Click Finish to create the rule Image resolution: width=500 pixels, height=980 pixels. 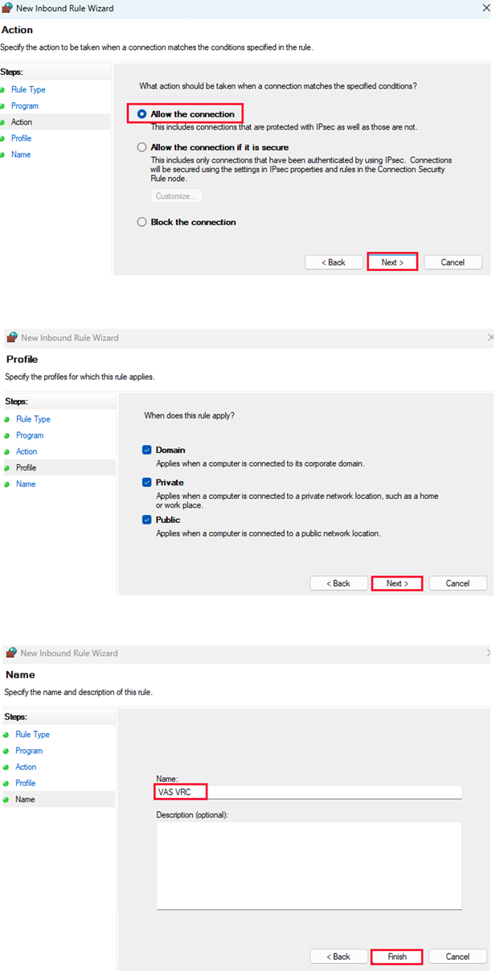point(397,957)
